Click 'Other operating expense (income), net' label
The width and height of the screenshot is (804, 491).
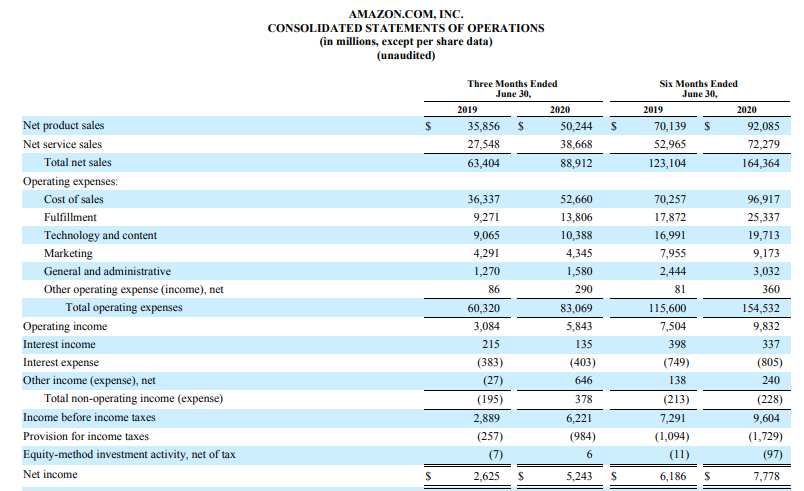133,290
